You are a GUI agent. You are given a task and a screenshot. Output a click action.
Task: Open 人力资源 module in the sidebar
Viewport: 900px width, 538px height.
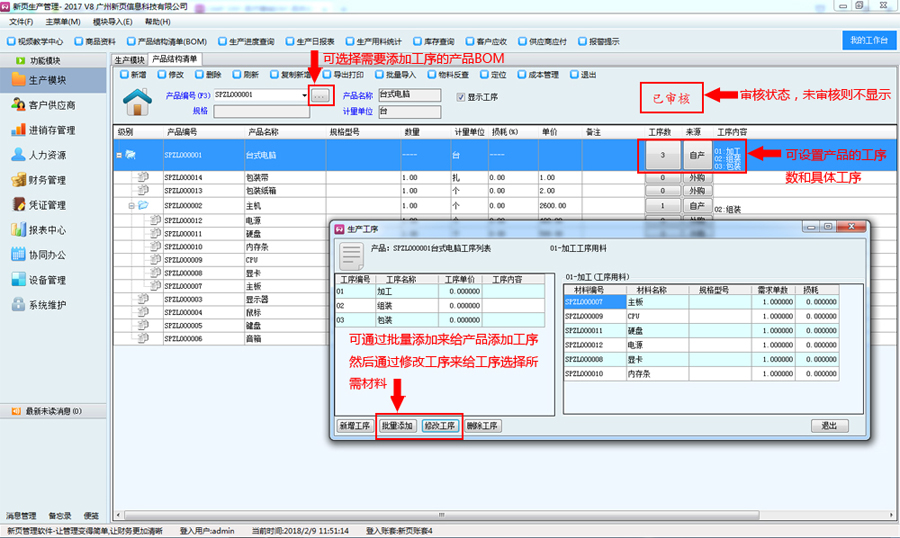[x=47, y=155]
